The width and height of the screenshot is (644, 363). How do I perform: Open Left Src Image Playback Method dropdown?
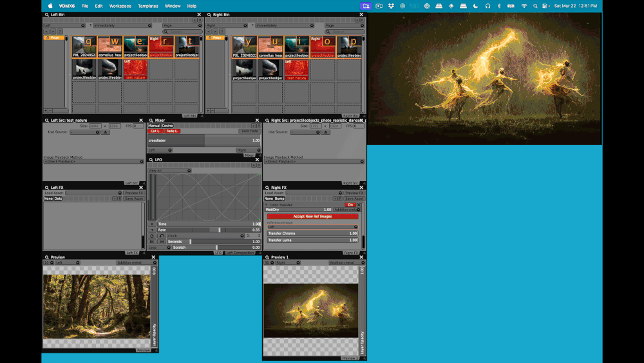coord(94,162)
